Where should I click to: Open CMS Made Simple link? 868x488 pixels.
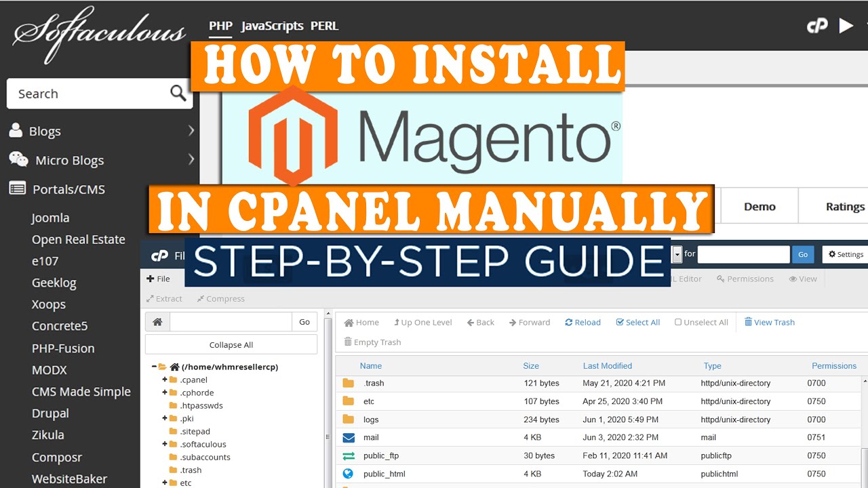click(81, 391)
